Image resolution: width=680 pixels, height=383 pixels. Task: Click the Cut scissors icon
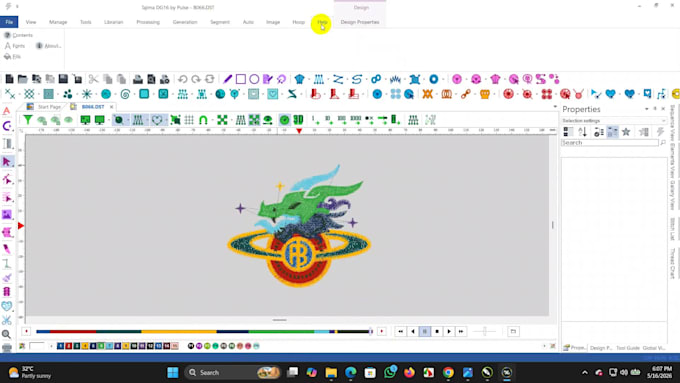93,79
